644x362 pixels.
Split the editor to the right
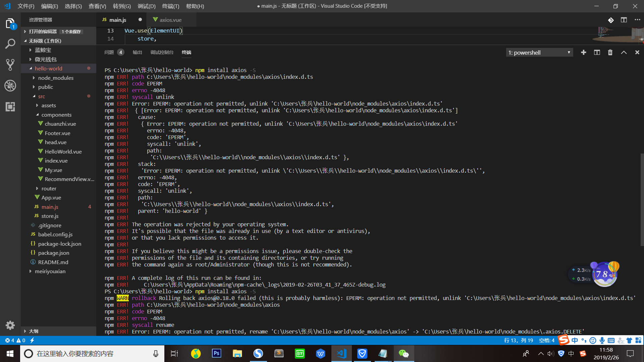tap(624, 20)
